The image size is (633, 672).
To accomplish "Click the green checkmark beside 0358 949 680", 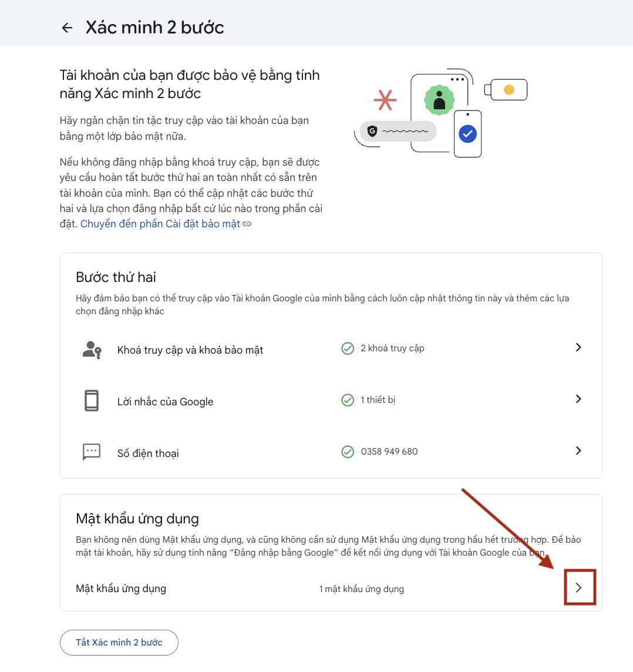I will 347,451.
